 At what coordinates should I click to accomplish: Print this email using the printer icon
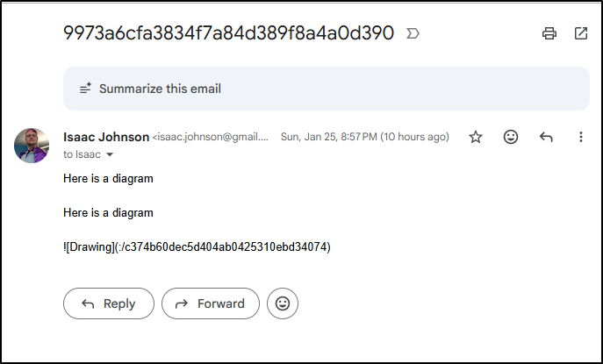point(549,33)
